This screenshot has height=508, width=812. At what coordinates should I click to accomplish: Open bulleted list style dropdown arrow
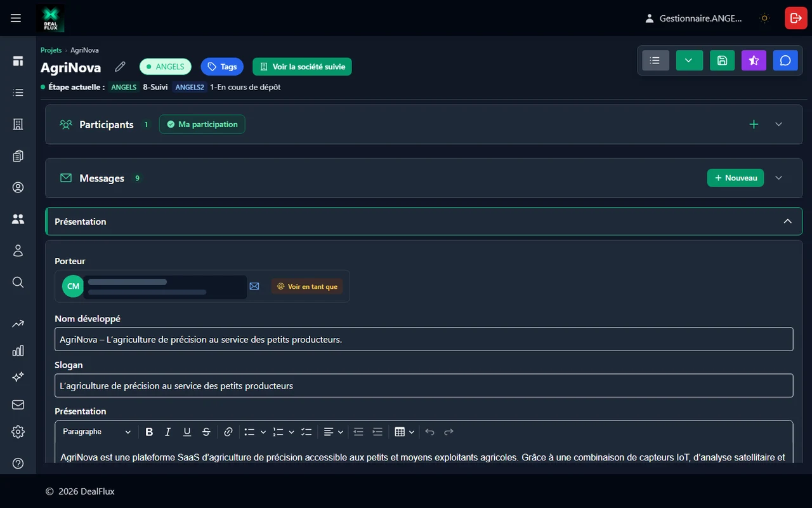pyautogui.click(x=263, y=432)
